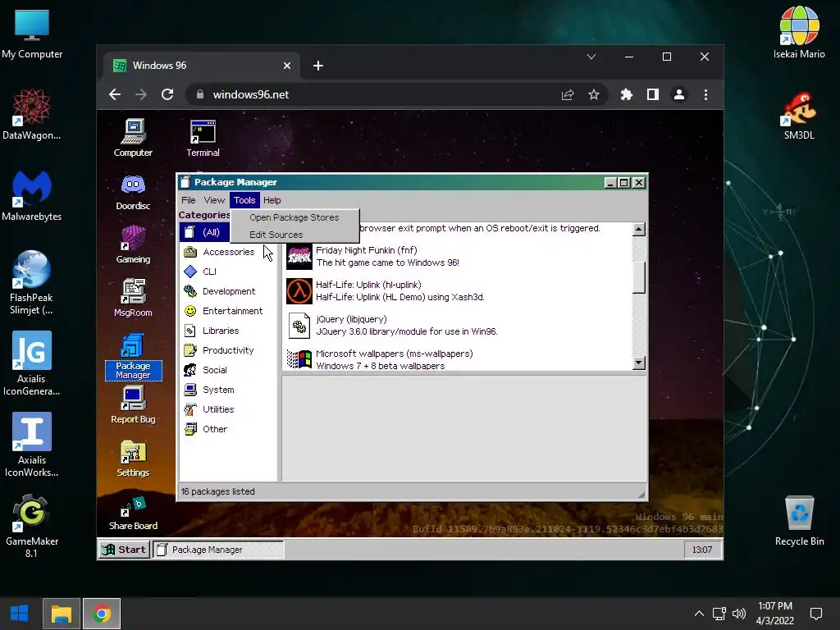
Task: Open the Gameing desktop icon
Action: coord(133,244)
